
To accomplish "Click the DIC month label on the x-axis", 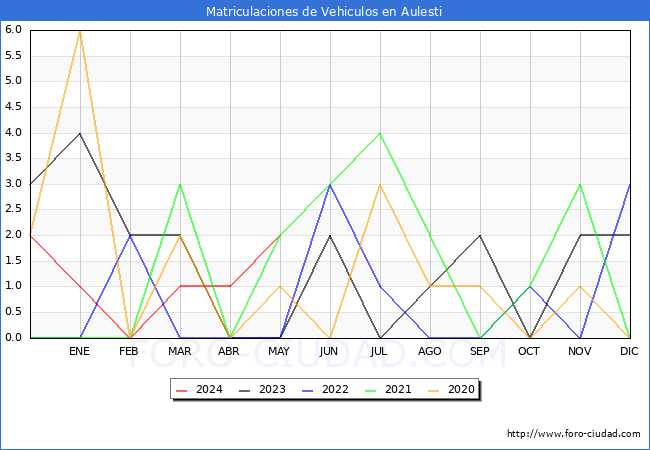I will click(x=629, y=351).
